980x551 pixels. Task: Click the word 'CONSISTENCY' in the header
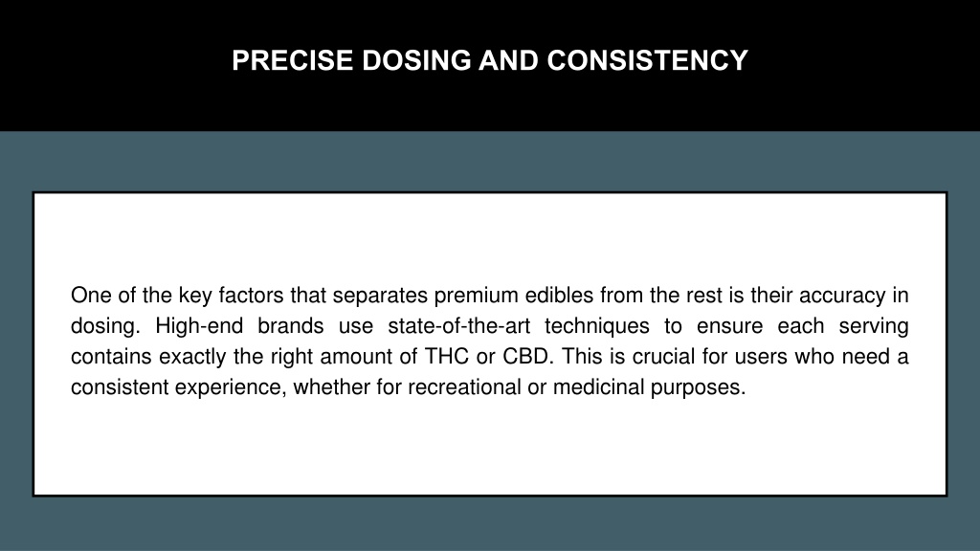pyautogui.click(x=648, y=60)
